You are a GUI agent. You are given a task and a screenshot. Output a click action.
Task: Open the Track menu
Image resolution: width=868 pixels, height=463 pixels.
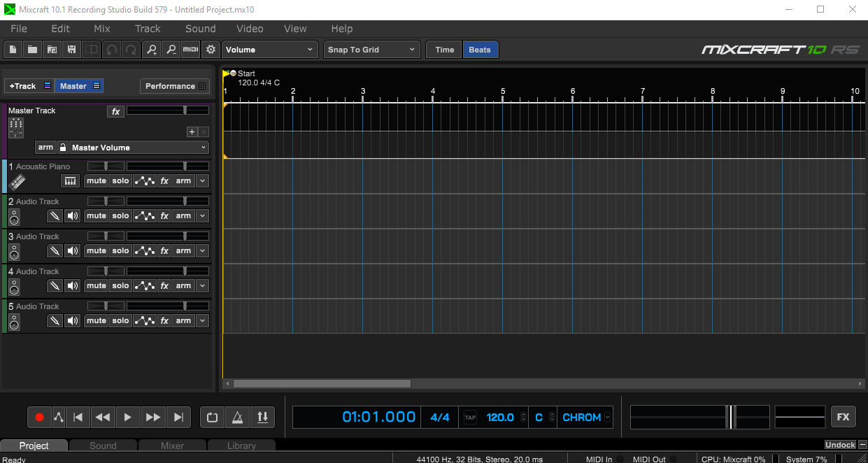(x=148, y=29)
